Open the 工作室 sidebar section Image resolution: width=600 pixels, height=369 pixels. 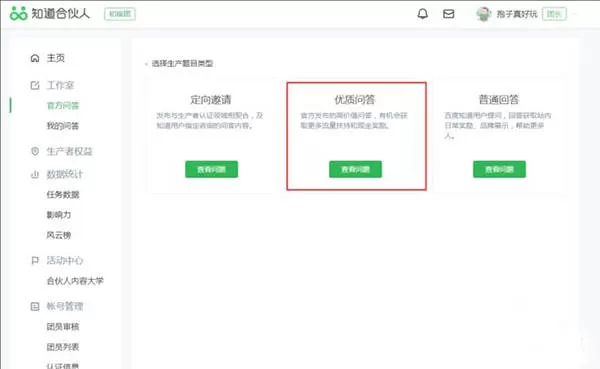click(x=60, y=85)
